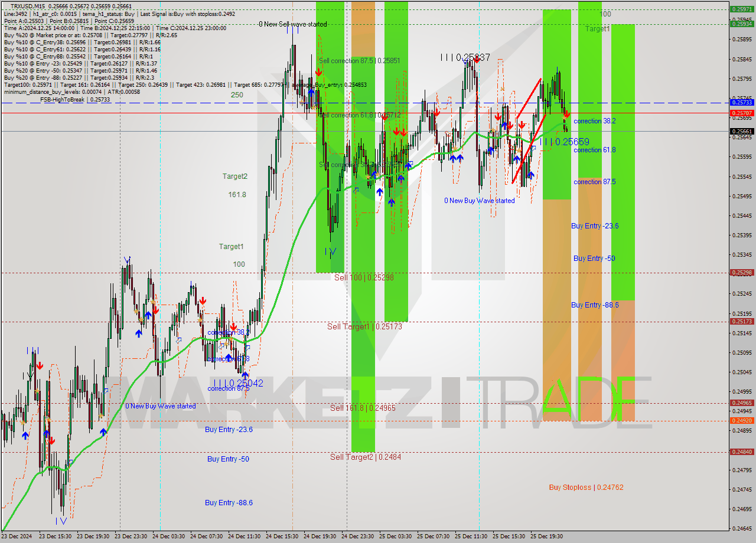Select the 'Target2' label on the chart
The height and width of the screenshot is (543, 756).
pos(235,176)
